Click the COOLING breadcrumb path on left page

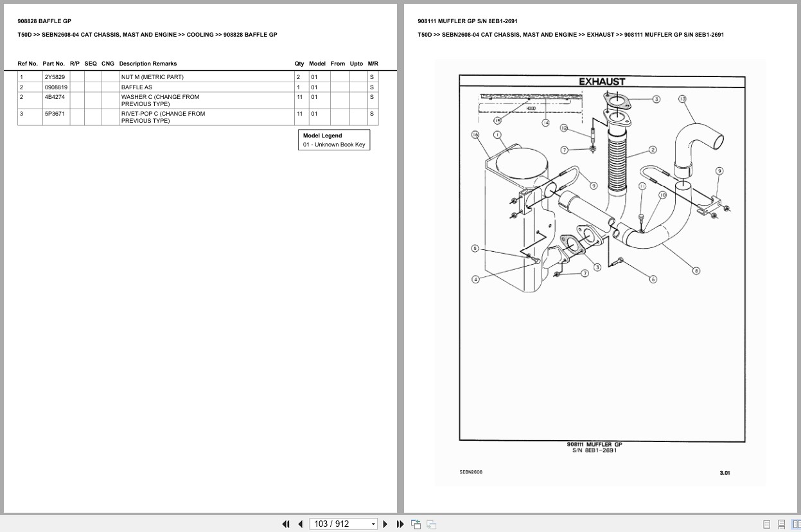tap(200, 35)
